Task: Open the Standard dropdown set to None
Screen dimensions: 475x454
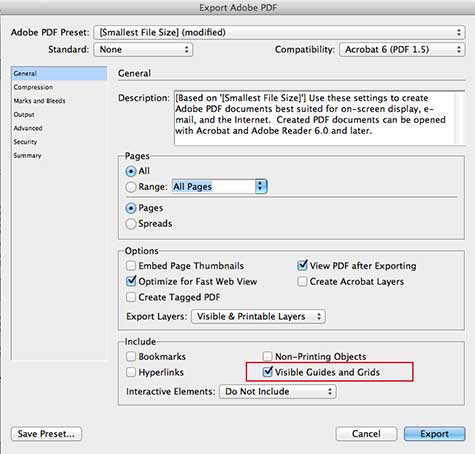Action: (143, 50)
